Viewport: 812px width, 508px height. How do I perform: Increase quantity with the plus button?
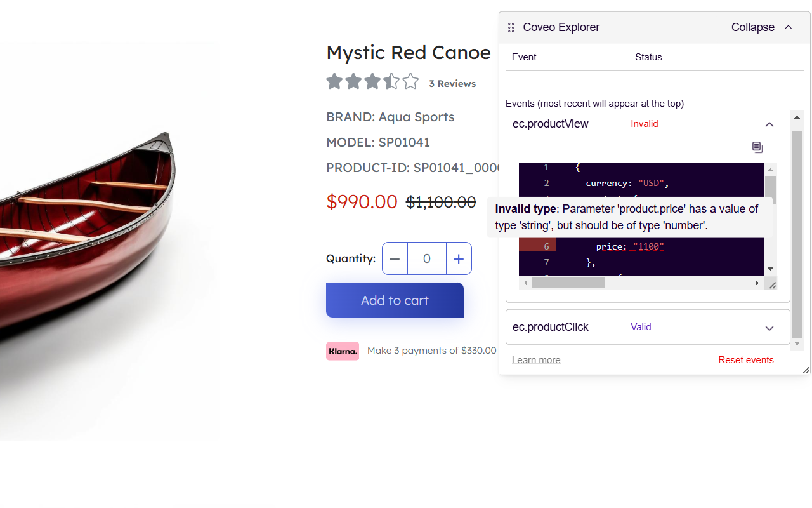(459, 259)
